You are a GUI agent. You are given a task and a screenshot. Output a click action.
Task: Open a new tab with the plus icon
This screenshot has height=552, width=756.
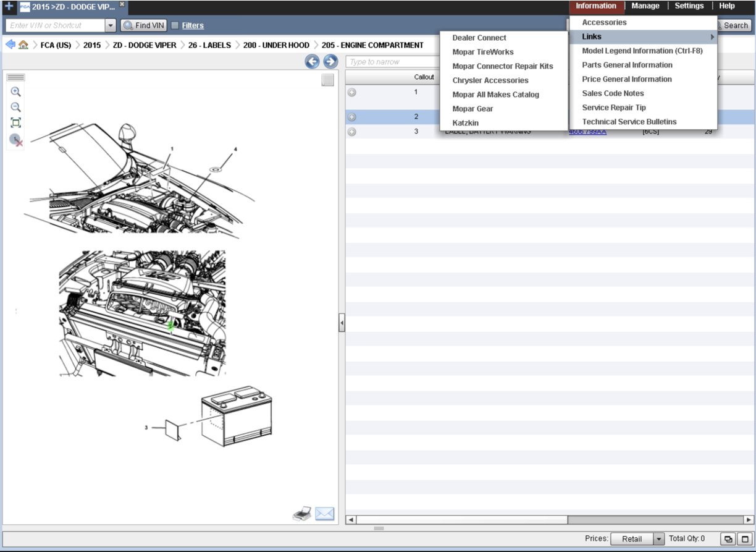9,6
